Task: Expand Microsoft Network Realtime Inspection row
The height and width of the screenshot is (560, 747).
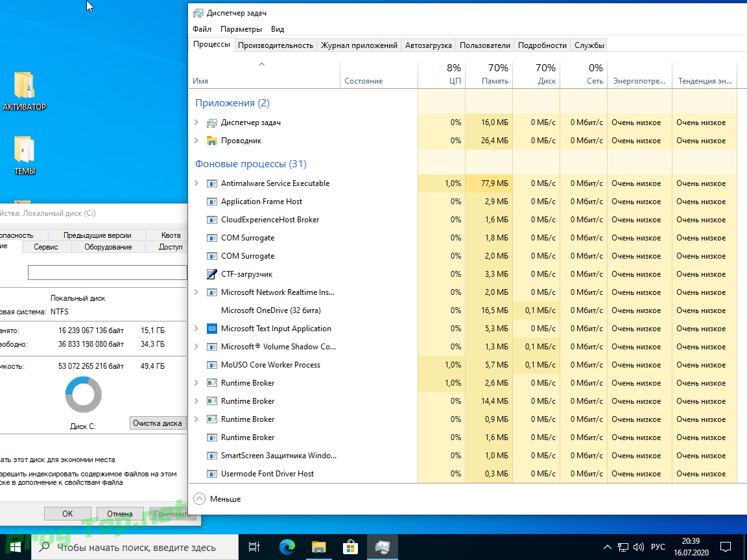Action: point(196,292)
